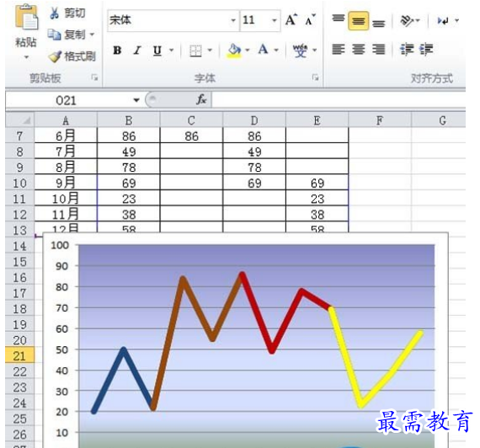This screenshot has width=480, height=448.
Task: Align text right
Action: tap(379, 50)
